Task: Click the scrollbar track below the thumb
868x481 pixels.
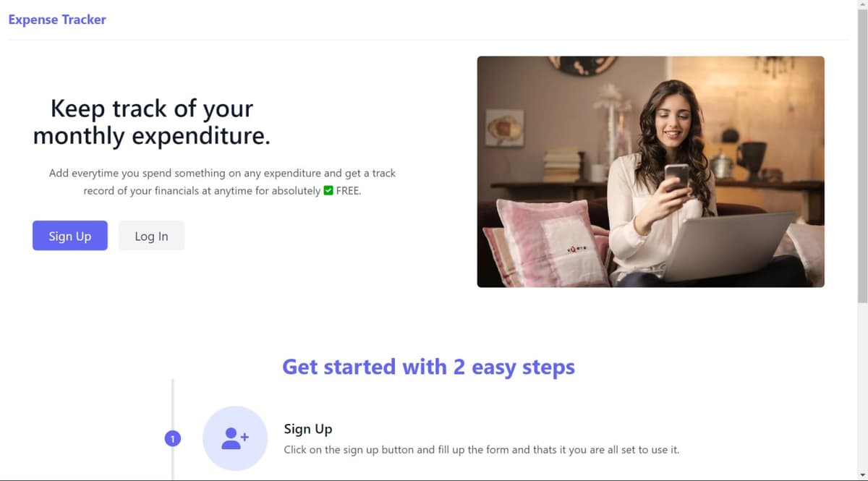Action: [x=862, y=386]
